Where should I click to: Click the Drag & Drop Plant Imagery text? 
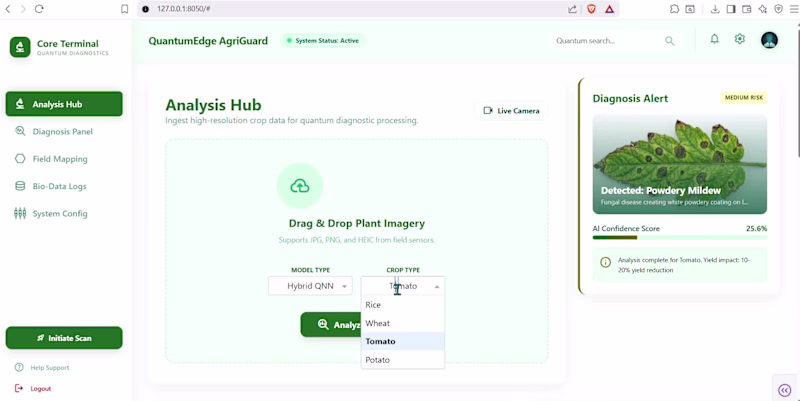pyautogui.click(x=357, y=223)
